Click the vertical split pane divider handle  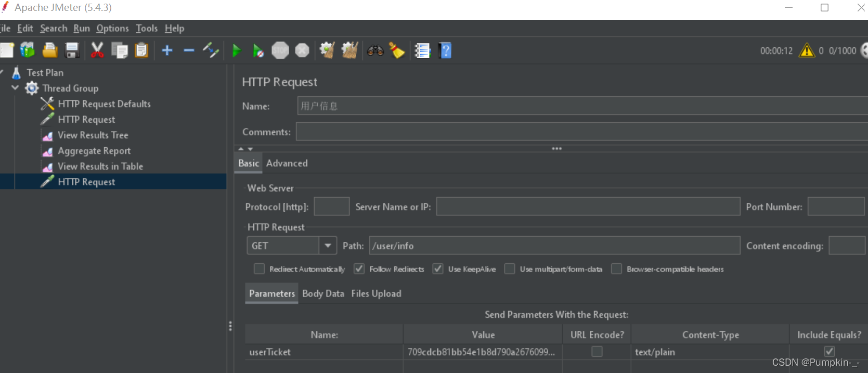pos(230,326)
